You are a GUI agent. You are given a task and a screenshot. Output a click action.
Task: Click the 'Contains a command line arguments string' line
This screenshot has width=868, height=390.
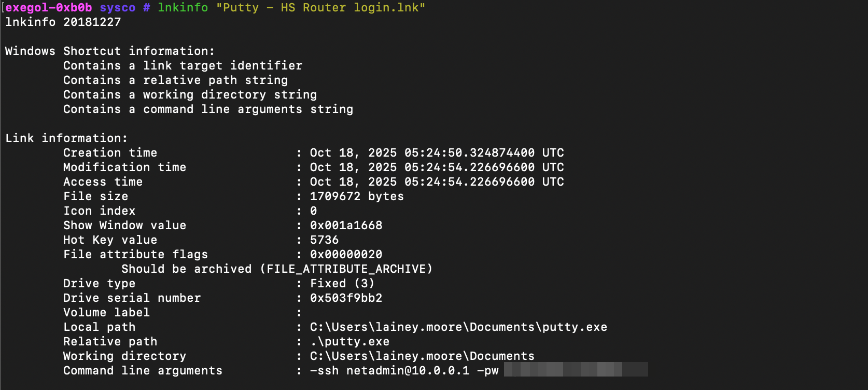point(208,109)
